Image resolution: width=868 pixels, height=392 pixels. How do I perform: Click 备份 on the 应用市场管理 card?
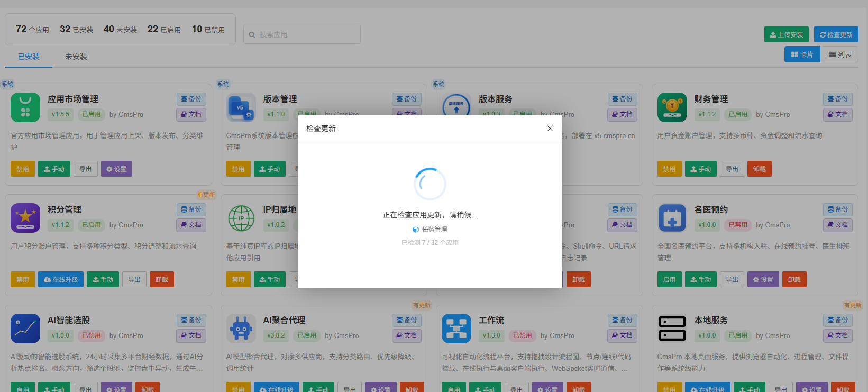tap(191, 99)
